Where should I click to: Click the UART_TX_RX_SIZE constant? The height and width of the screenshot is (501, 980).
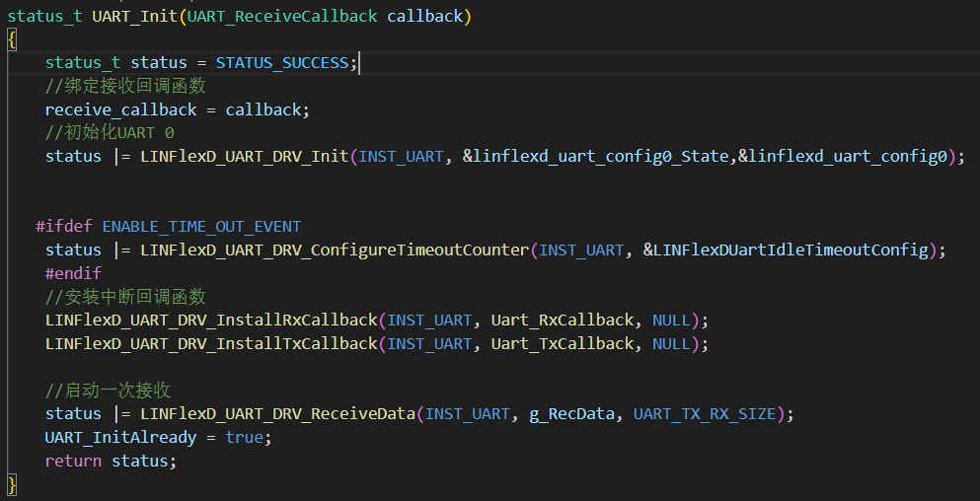[x=704, y=413]
